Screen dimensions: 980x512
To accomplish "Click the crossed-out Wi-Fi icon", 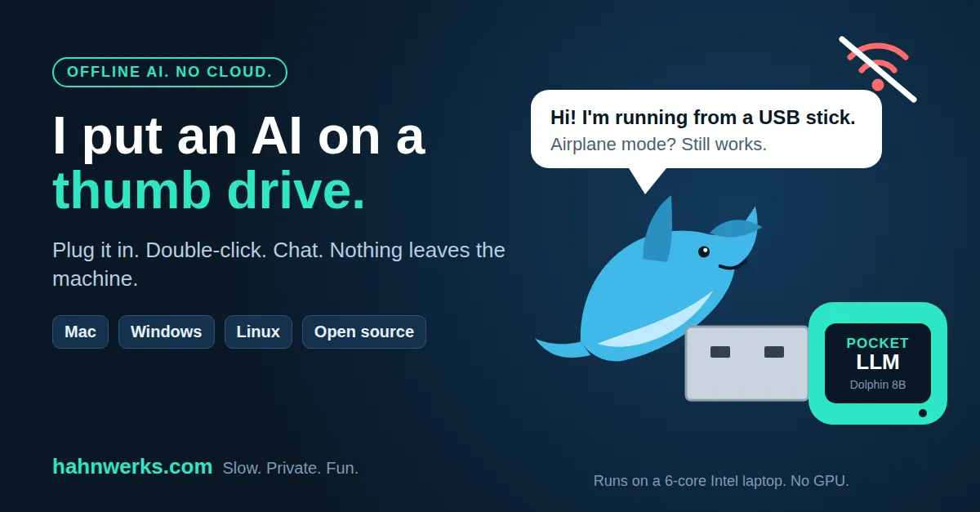I will (x=878, y=69).
